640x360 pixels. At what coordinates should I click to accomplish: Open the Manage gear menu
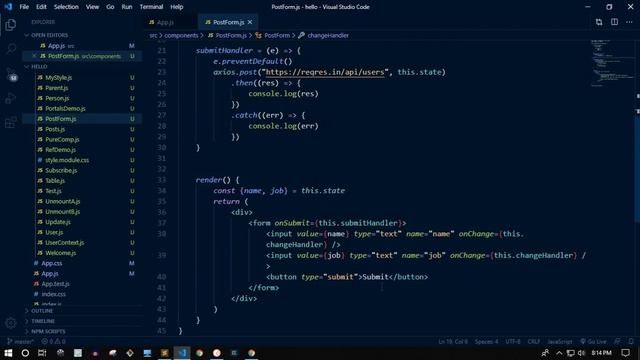(11, 323)
